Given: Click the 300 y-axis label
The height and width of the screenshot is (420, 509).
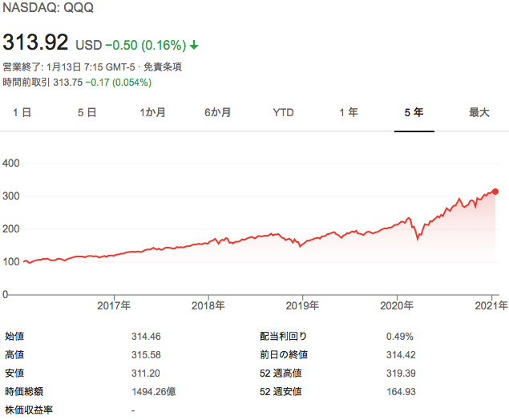Looking at the screenshot, I should (11, 196).
